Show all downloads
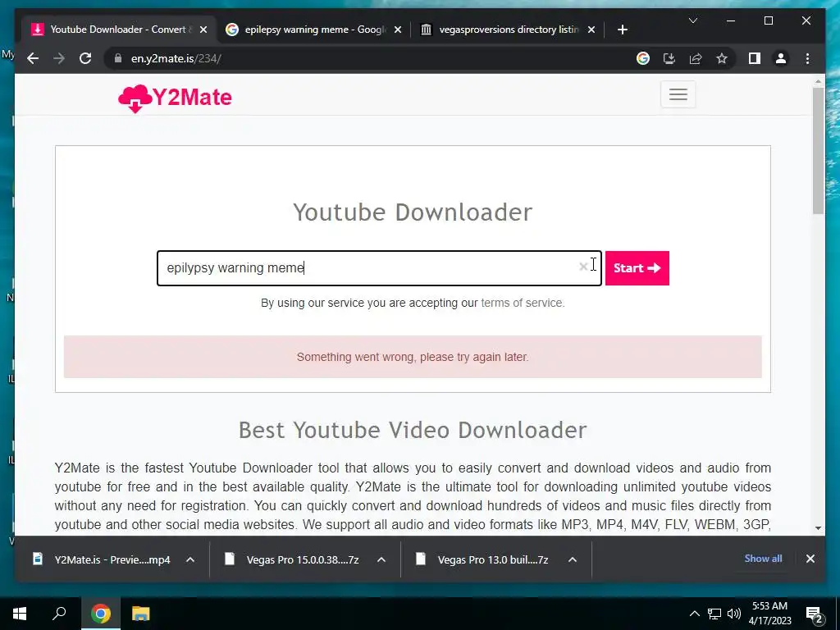 763,559
